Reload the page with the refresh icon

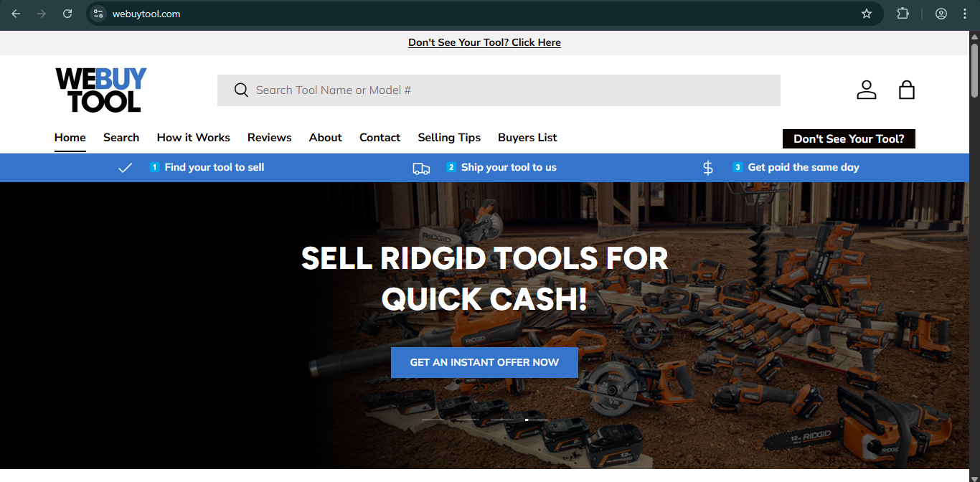(67, 14)
